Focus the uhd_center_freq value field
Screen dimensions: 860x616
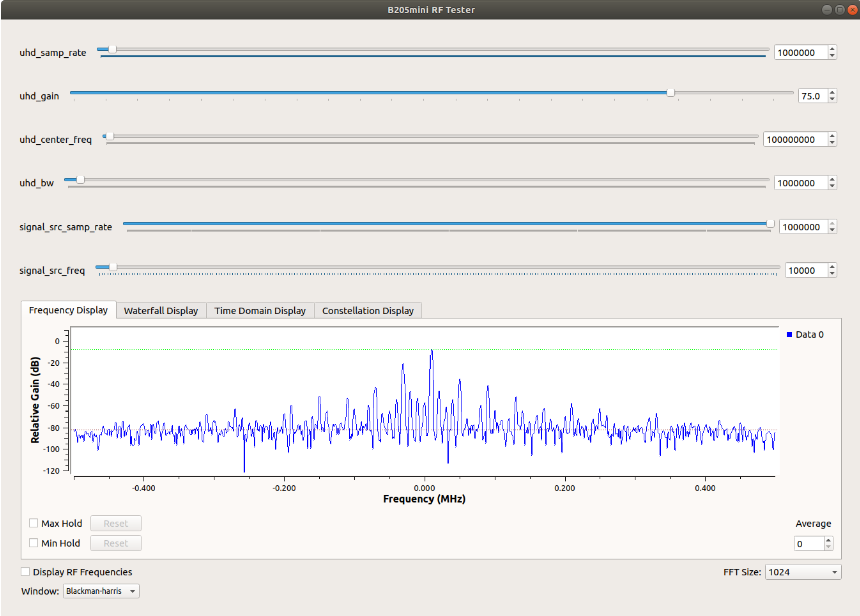795,139
